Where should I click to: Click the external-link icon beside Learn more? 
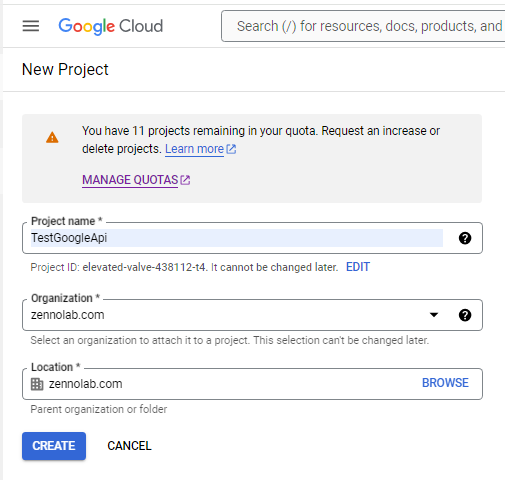click(x=231, y=149)
